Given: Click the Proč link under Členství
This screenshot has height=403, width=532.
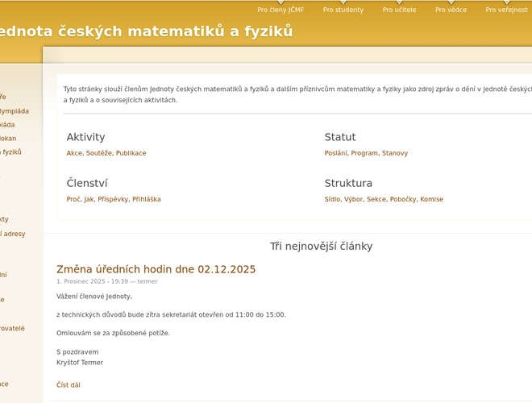Looking at the screenshot, I should tap(73, 199).
